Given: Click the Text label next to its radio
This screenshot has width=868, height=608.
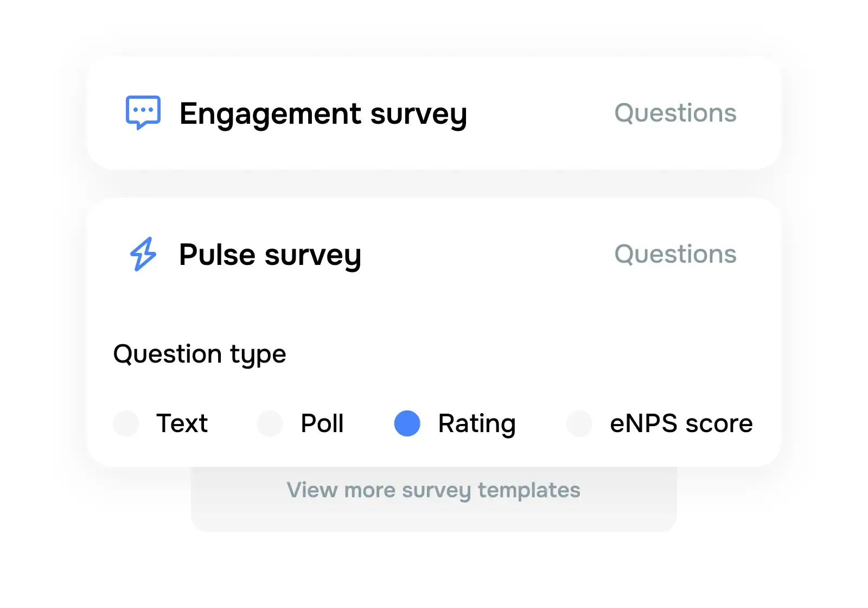Looking at the screenshot, I should tap(182, 424).
